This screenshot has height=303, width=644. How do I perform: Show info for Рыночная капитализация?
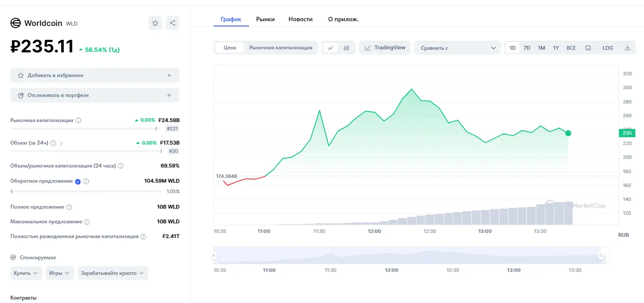tap(78, 120)
